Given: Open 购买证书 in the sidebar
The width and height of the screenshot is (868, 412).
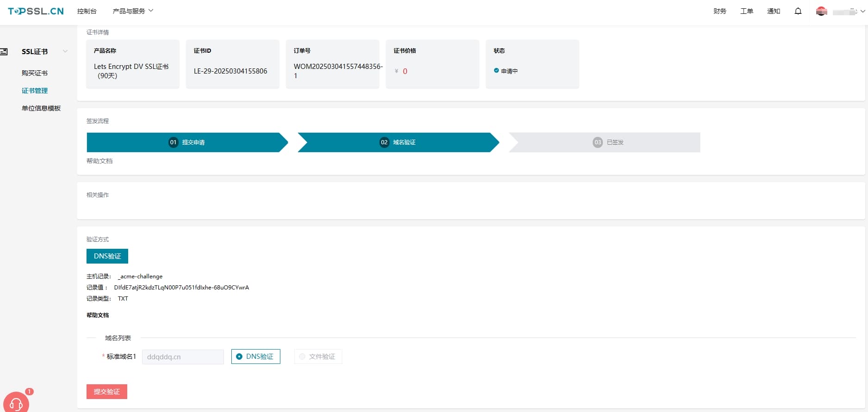Looking at the screenshot, I should point(35,73).
